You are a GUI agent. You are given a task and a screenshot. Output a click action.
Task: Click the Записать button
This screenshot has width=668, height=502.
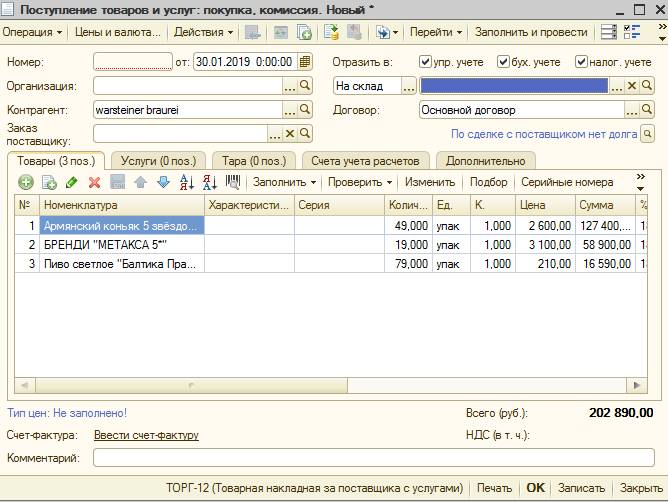581,488
